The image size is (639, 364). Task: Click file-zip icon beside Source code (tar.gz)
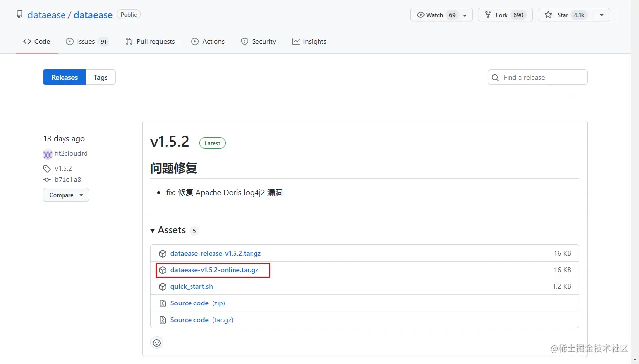(163, 320)
